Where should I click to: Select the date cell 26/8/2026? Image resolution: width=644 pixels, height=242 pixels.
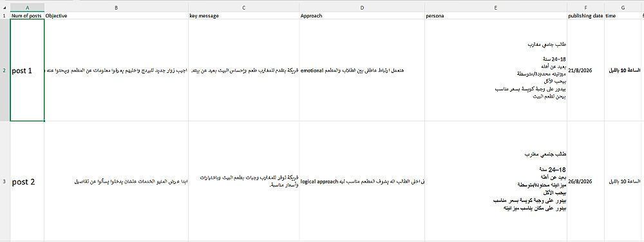tap(586, 181)
